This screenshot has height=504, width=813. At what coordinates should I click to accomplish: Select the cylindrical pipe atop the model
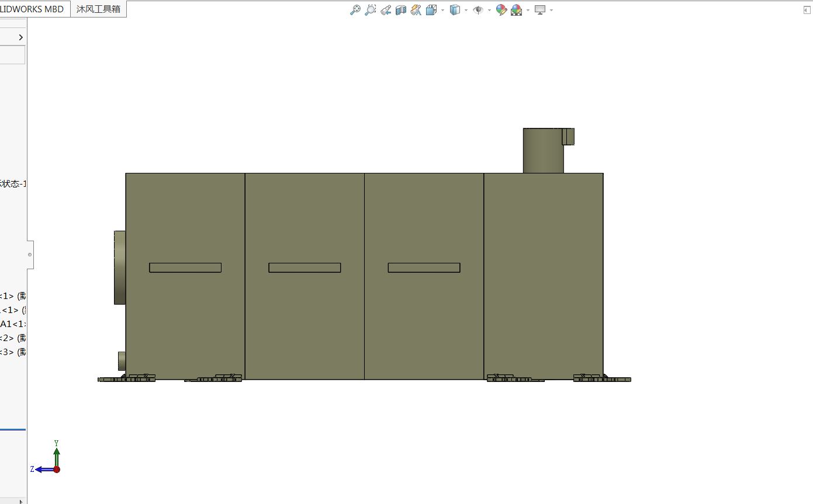click(x=543, y=151)
